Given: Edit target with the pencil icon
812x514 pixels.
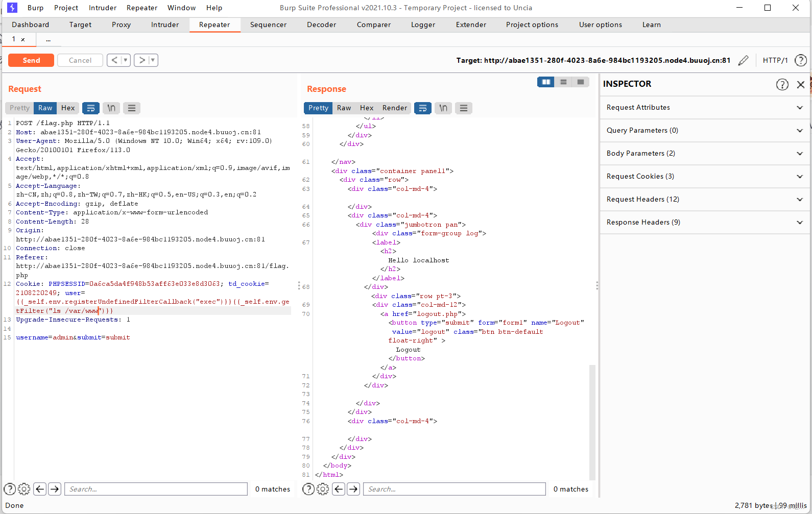Looking at the screenshot, I should (744, 60).
